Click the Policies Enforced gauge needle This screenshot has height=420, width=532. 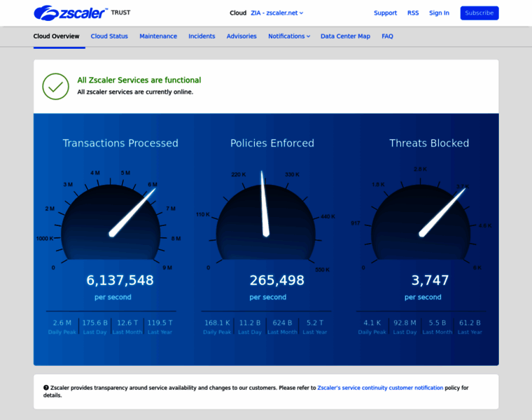265,204
